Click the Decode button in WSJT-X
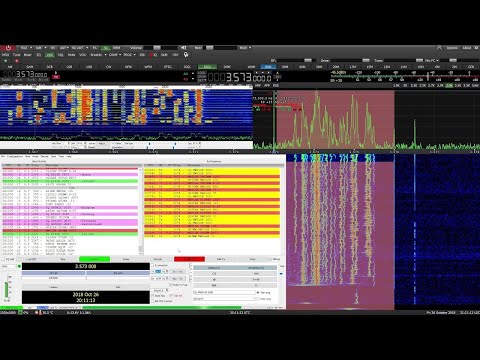This screenshot has height=360, width=480. [158, 259]
